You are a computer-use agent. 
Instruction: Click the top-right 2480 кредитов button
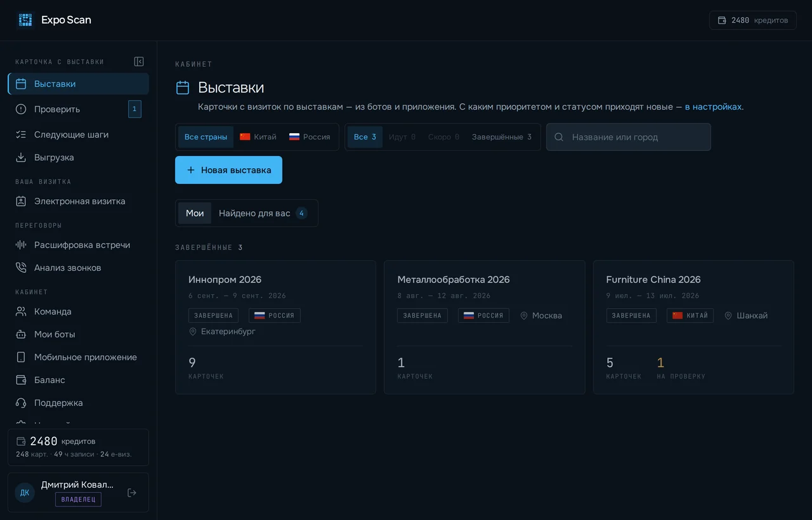pyautogui.click(x=753, y=20)
